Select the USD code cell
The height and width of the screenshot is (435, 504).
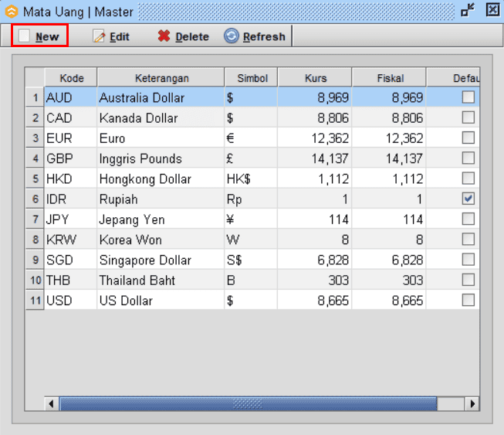coord(71,300)
